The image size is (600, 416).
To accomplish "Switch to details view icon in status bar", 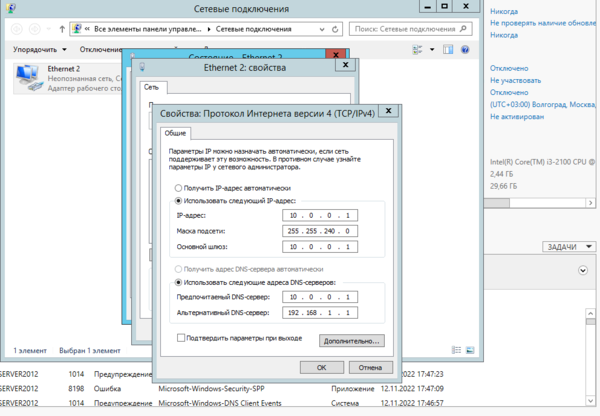I will (457, 350).
